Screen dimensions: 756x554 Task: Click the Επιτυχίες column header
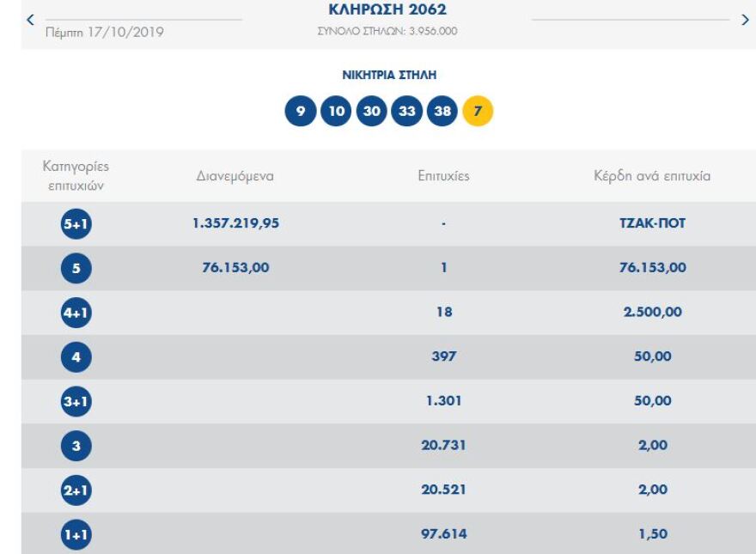(443, 176)
